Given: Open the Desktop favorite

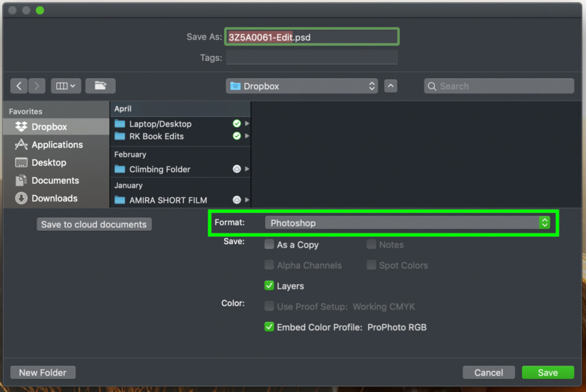Looking at the screenshot, I should 49,163.
